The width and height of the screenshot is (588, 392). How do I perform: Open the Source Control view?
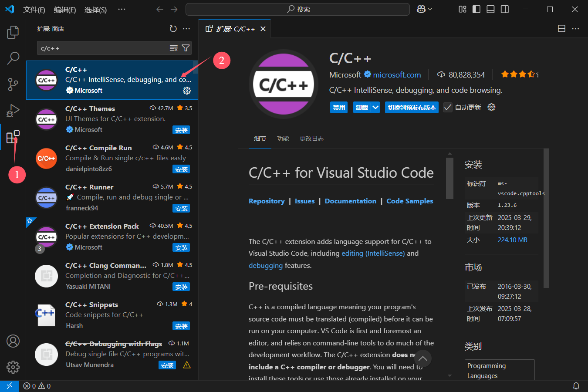pyautogui.click(x=13, y=84)
